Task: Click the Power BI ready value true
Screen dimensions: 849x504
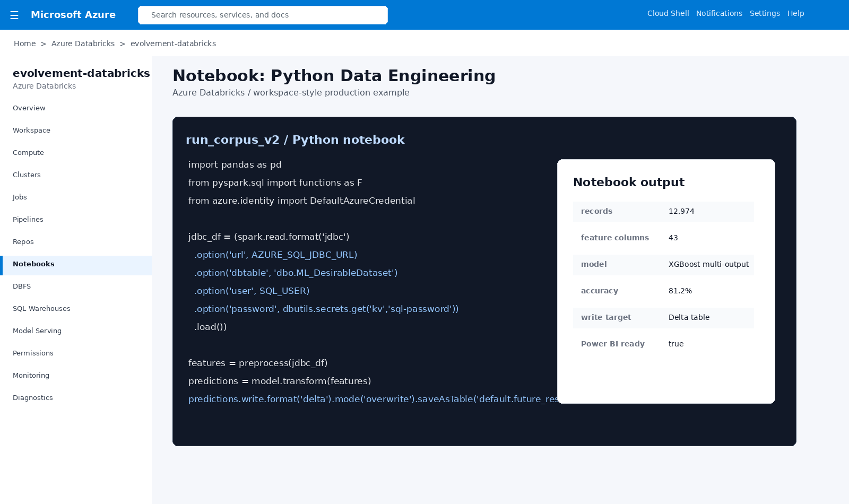Action: pyautogui.click(x=676, y=344)
